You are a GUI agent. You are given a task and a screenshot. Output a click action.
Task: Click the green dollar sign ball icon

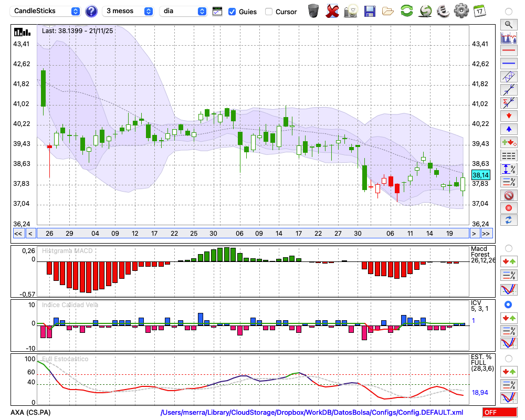[425, 11]
